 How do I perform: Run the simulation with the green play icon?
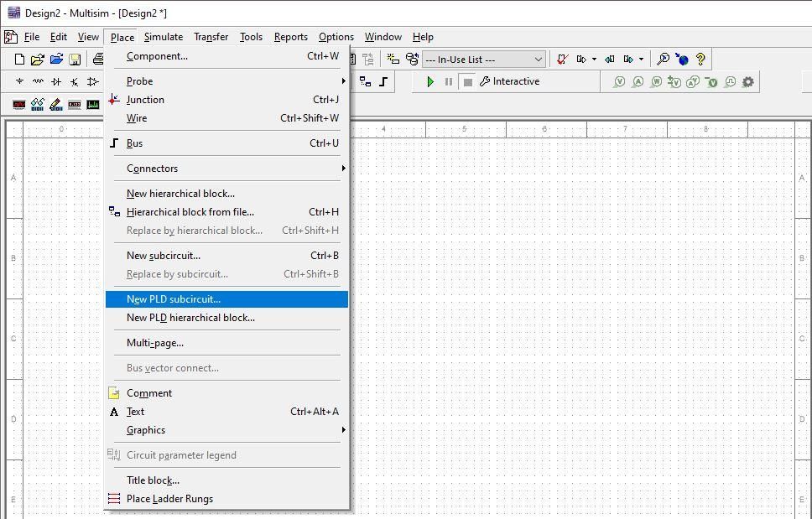click(430, 81)
